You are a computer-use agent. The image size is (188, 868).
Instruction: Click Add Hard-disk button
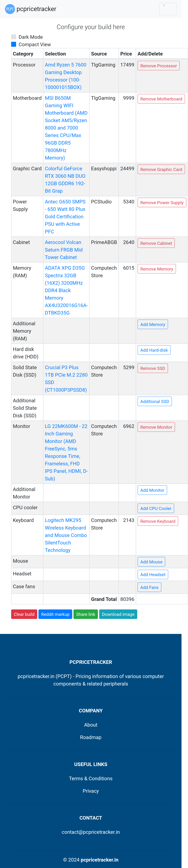tap(154, 350)
